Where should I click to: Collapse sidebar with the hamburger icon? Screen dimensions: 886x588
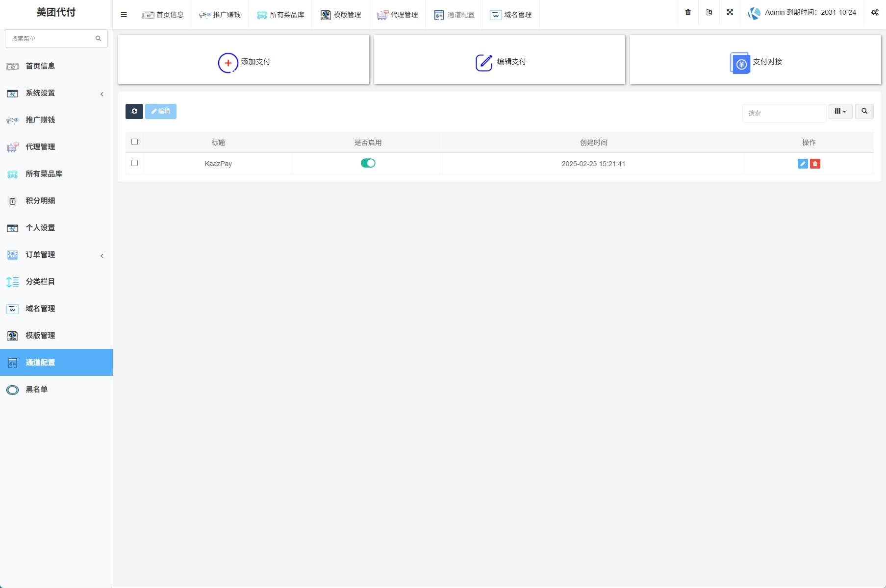124,15
